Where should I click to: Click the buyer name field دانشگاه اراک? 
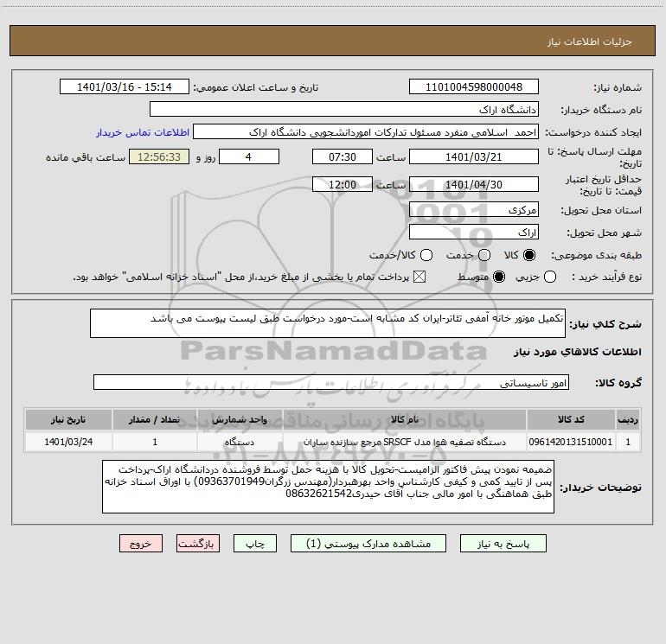pyautogui.click(x=344, y=110)
